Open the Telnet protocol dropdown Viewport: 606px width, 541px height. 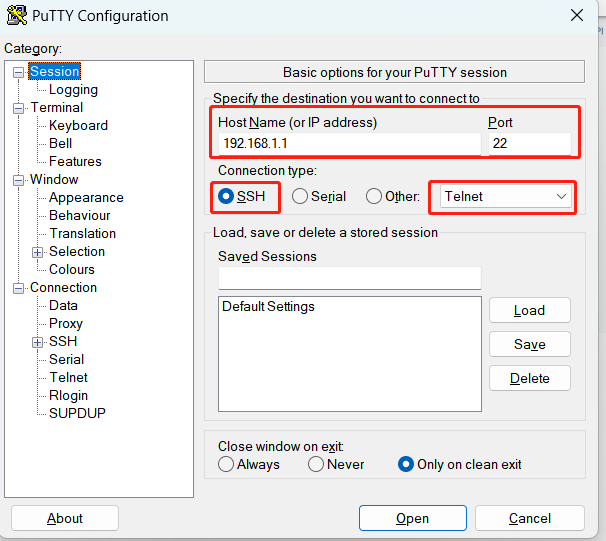(506, 196)
